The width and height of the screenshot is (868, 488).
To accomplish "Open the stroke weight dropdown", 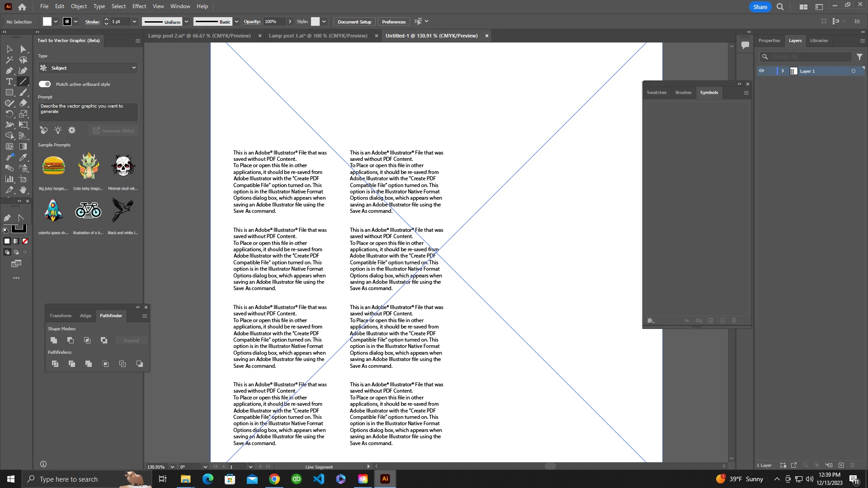I will [134, 22].
